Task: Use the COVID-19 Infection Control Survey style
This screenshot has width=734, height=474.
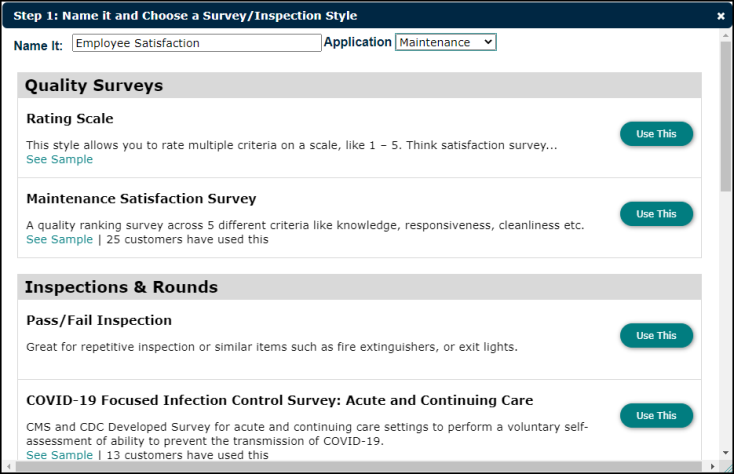Action: click(656, 416)
